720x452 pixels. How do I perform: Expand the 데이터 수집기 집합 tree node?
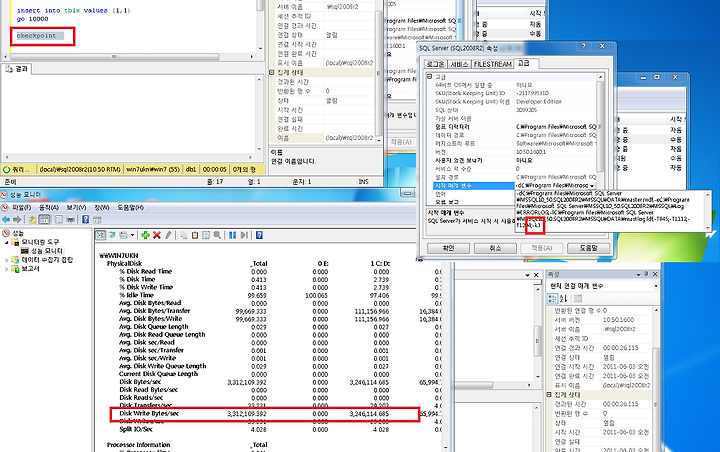6,260
